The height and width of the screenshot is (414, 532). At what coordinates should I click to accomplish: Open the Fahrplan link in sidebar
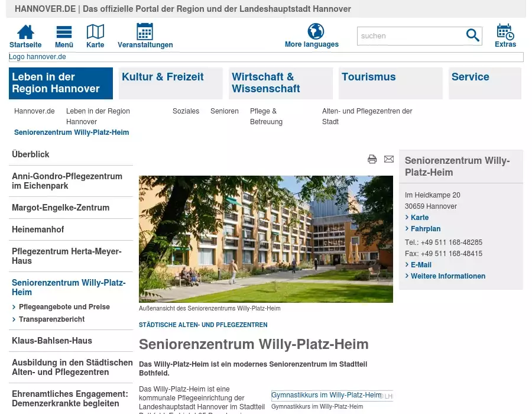[x=425, y=229]
